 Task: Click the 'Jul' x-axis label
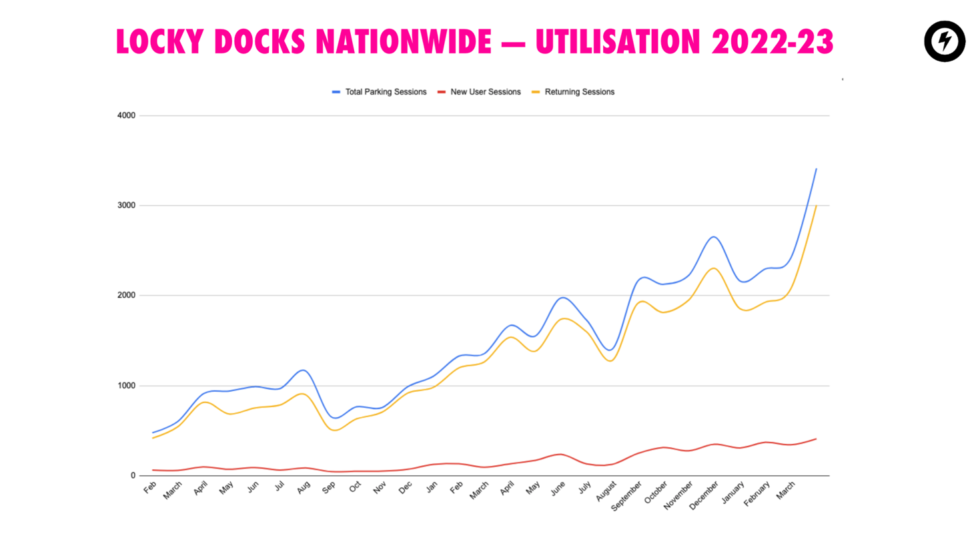280,485
